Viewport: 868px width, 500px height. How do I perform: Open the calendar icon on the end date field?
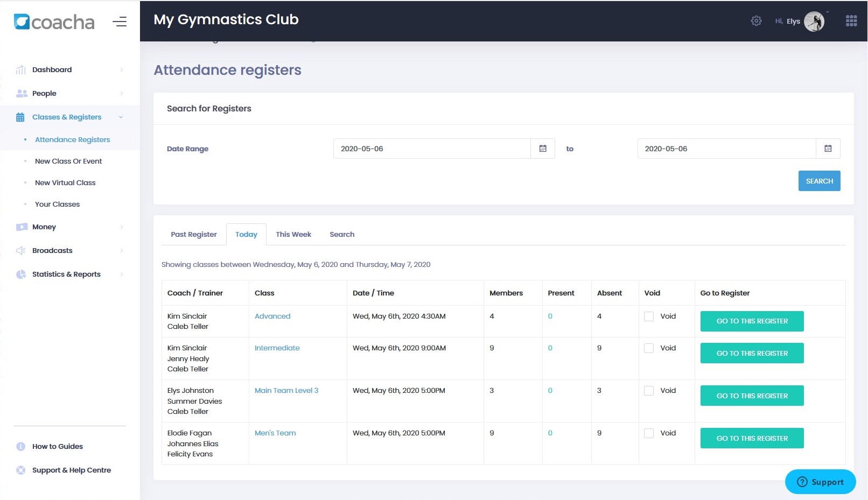828,148
